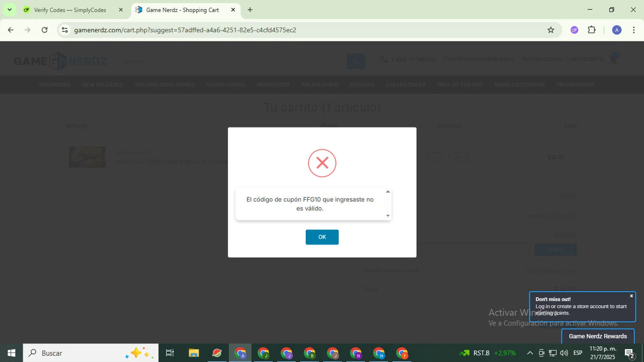Decrease the cart item quantity
The width and height of the screenshot is (644, 362).
pos(434,157)
